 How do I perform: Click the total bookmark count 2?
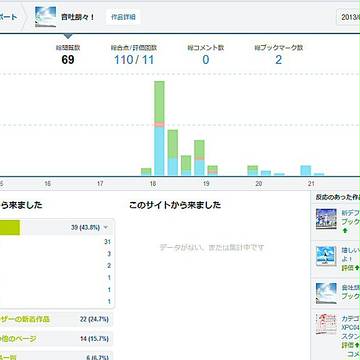click(x=278, y=60)
